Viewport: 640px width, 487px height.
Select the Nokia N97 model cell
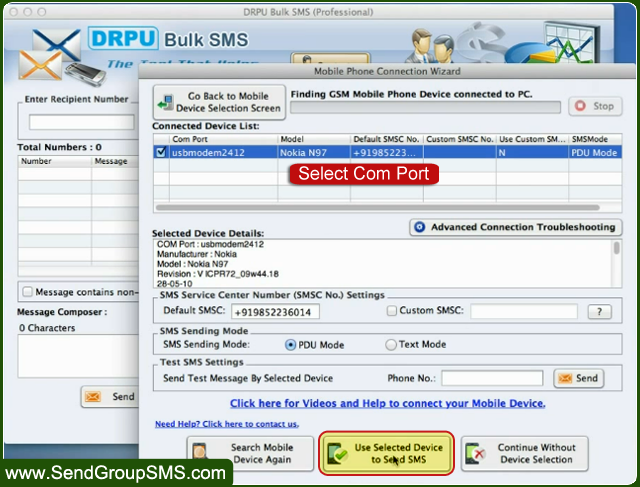pos(314,152)
